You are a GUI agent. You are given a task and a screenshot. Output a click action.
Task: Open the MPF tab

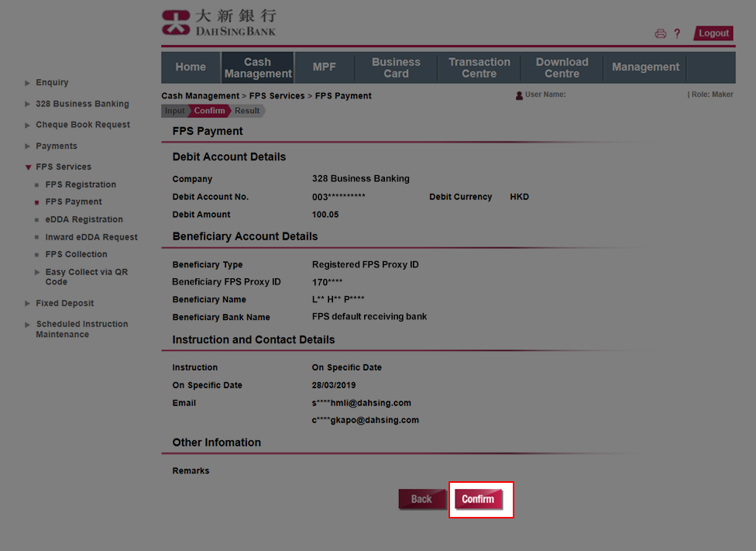pos(324,67)
